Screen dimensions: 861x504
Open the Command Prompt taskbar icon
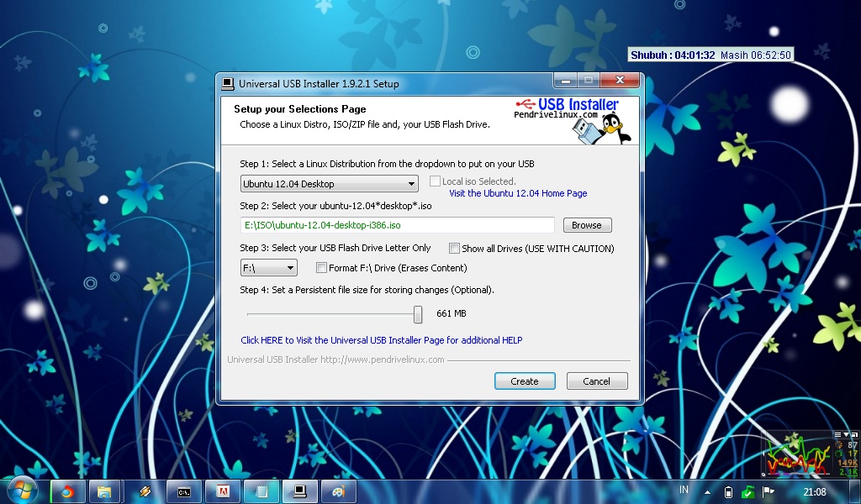(x=183, y=491)
